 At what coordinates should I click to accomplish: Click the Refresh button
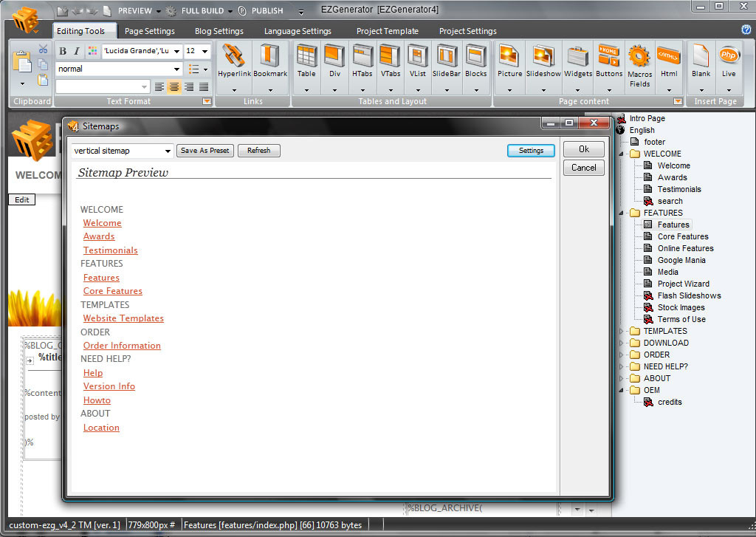tap(259, 151)
